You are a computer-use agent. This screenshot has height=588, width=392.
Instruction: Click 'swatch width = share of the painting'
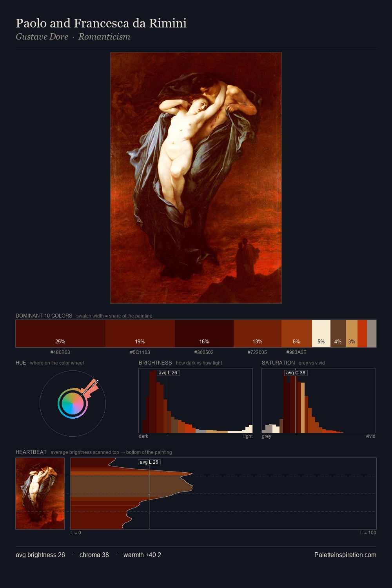click(x=114, y=316)
